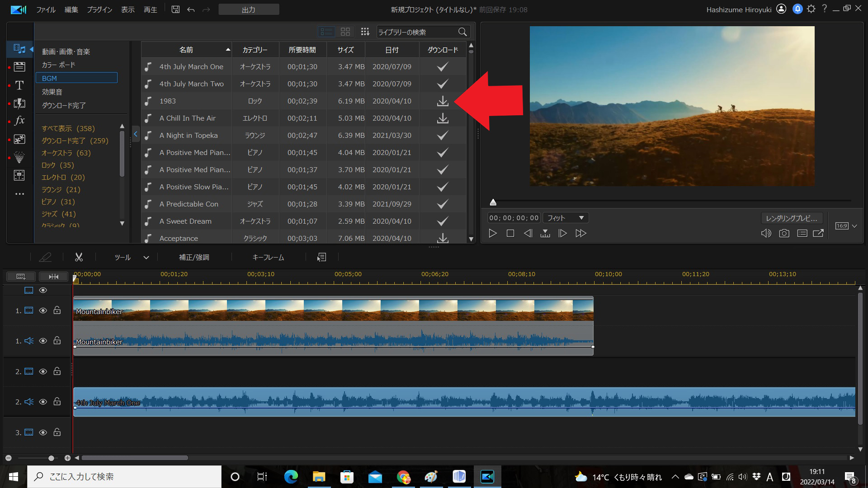
Task: Click download icon for 1983 track
Action: 442,101
